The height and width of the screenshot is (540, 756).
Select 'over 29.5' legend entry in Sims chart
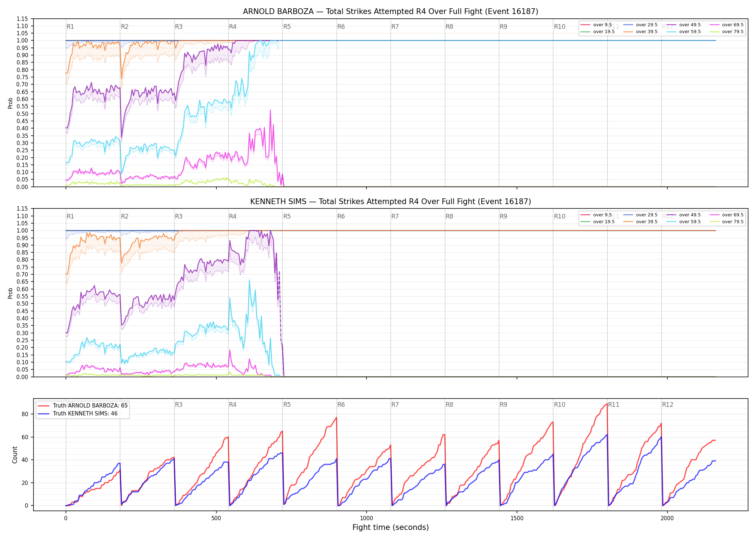coord(640,215)
